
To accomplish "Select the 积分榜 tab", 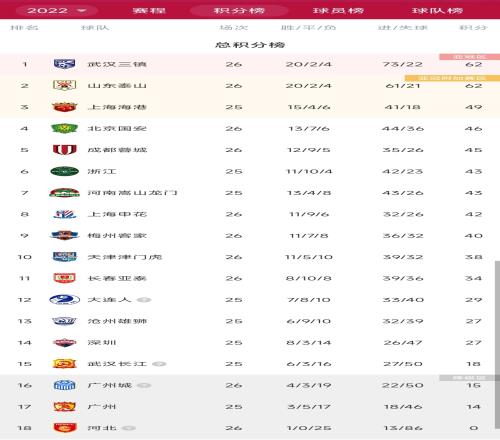I will (239, 10).
